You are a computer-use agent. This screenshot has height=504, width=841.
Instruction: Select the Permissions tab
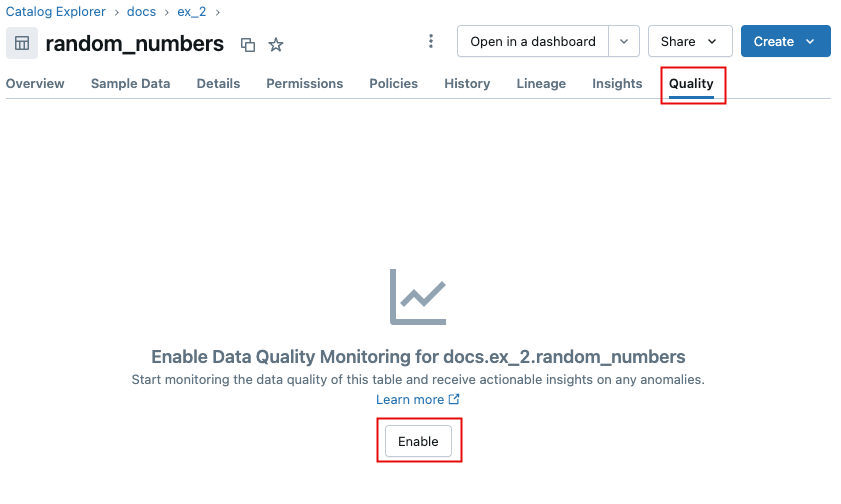coord(304,84)
